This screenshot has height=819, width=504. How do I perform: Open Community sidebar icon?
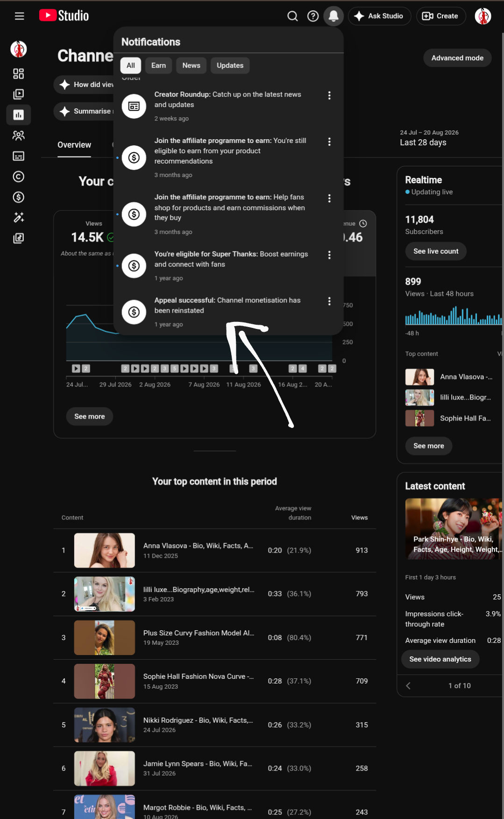pyautogui.click(x=19, y=135)
